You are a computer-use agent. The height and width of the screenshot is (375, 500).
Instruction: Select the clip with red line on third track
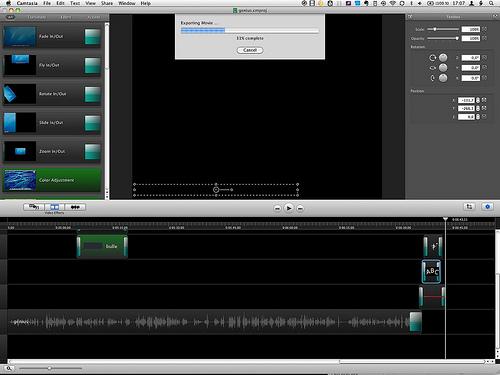point(432,296)
